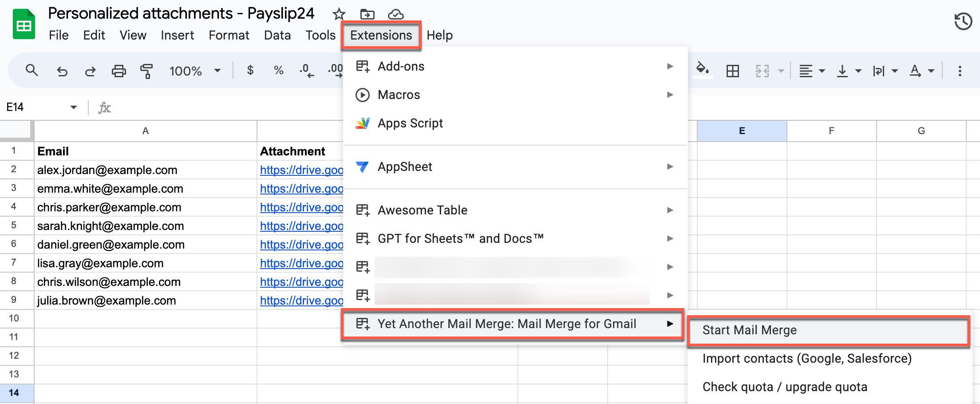Star the Payslip24 spreadsheet

(x=339, y=14)
